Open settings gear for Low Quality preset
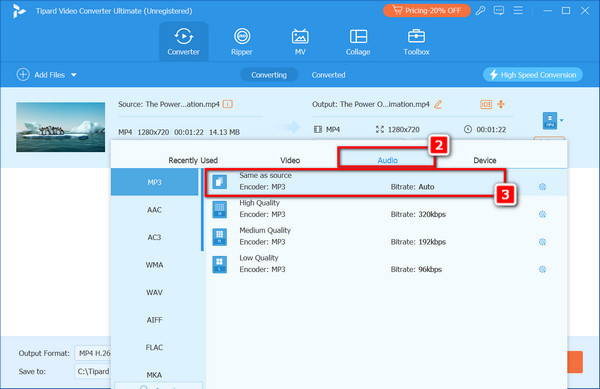Screen dimensions: 600x389 click(x=542, y=270)
